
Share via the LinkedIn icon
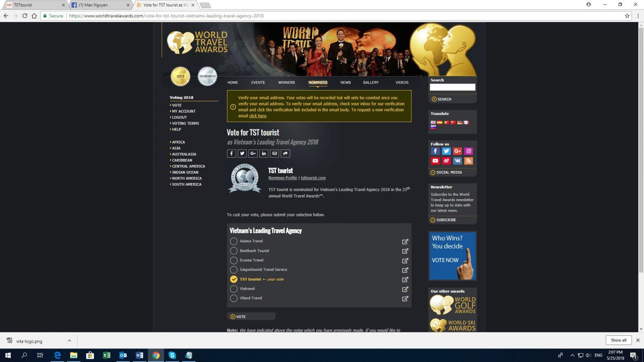(264, 153)
